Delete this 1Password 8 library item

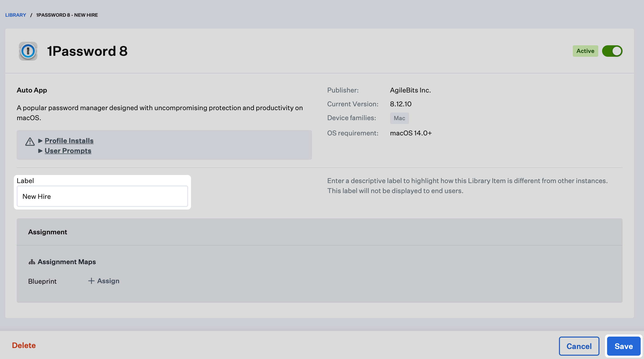pos(24,345)
